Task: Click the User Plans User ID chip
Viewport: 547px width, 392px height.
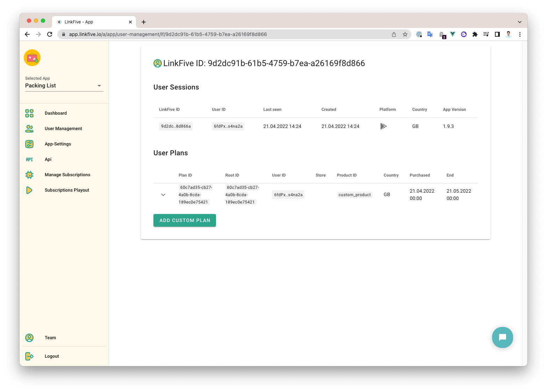Action: pos(288,195)
